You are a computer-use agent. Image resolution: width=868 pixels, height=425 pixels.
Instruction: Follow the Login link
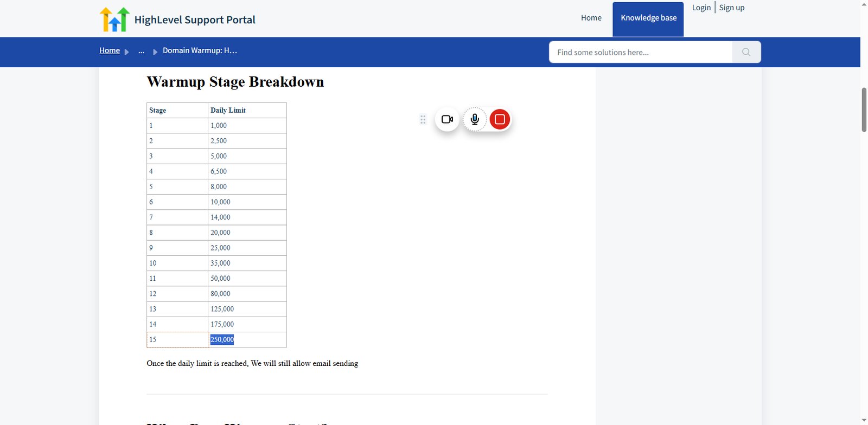(x=701, y=8)
